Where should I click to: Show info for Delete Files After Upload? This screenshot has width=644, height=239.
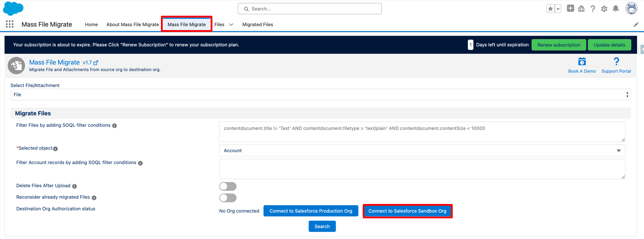pos(74,186)
